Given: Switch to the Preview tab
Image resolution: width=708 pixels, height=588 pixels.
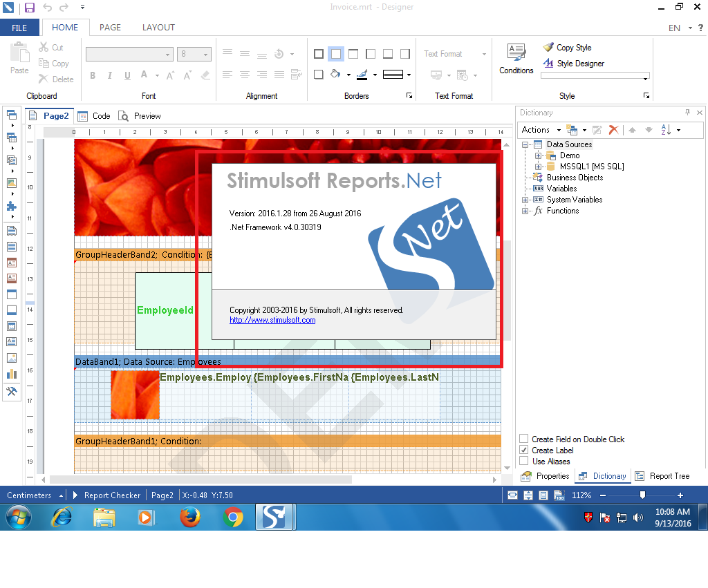Looking at the screenshot, I should (140, 116).
